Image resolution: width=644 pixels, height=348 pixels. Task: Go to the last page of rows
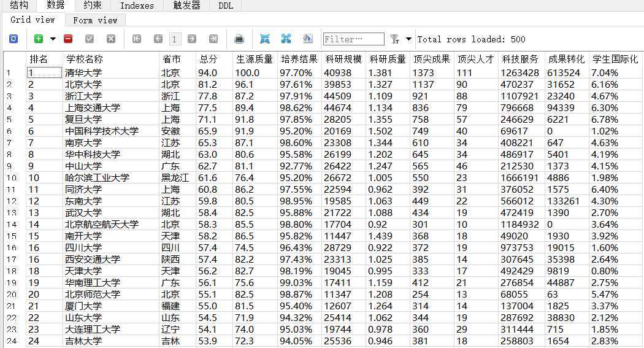[x=213, y=39]
